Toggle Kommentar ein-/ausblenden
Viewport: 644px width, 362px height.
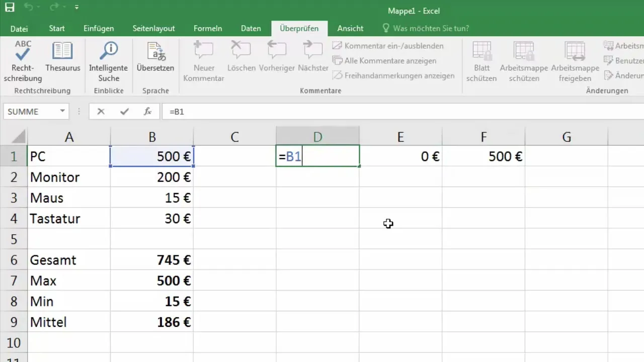(388, 46)
